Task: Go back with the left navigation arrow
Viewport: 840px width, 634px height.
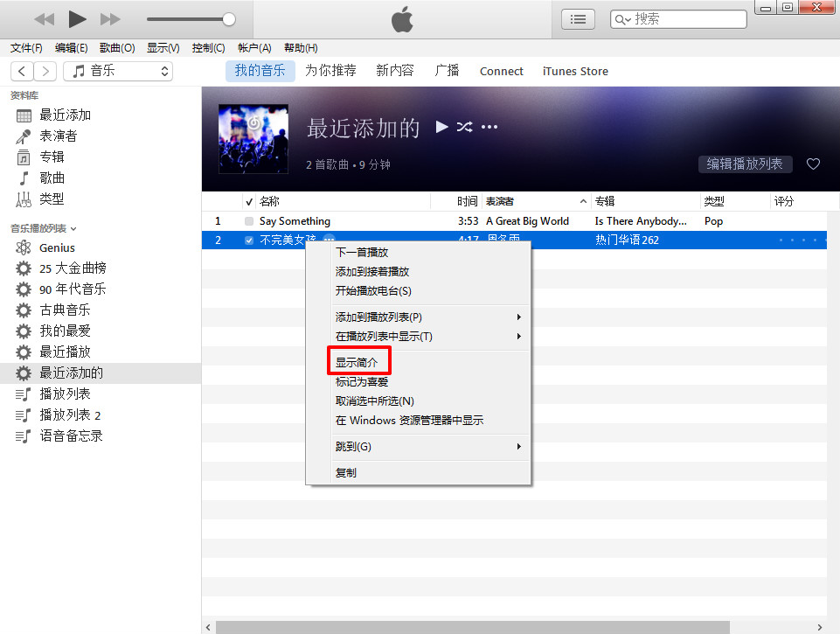Action: point(22,71)
